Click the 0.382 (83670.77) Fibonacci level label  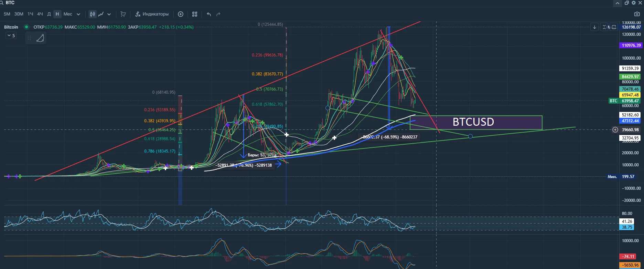click(267, 74)
